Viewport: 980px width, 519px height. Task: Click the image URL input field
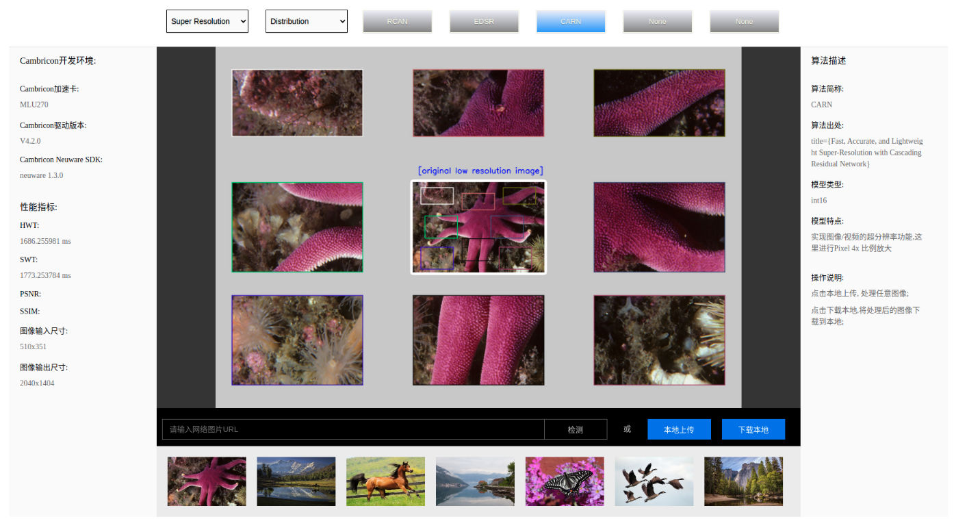tap(353, 429)
